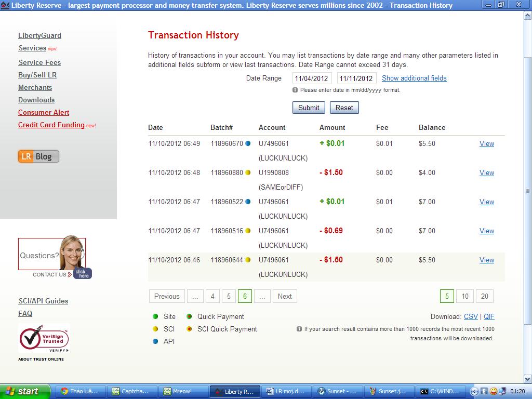Show 10 results per page
The image size is (532, 399).
465,296
